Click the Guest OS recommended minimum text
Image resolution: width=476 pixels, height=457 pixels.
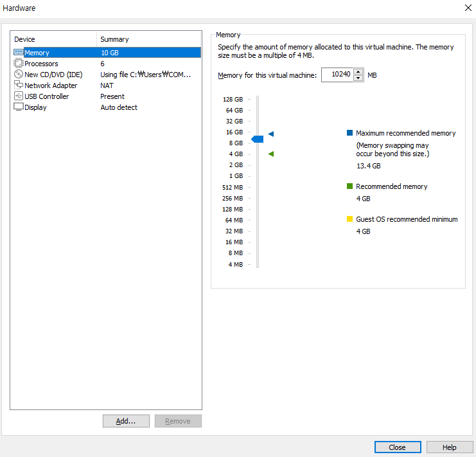coord(407,219)
